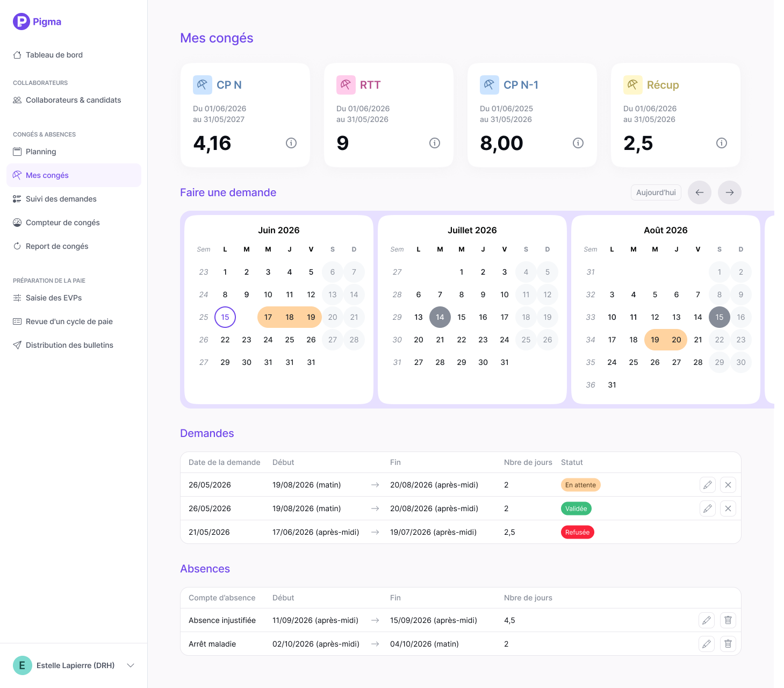
Task: Select Mes congés in sidebar
Action: point(74,175)
